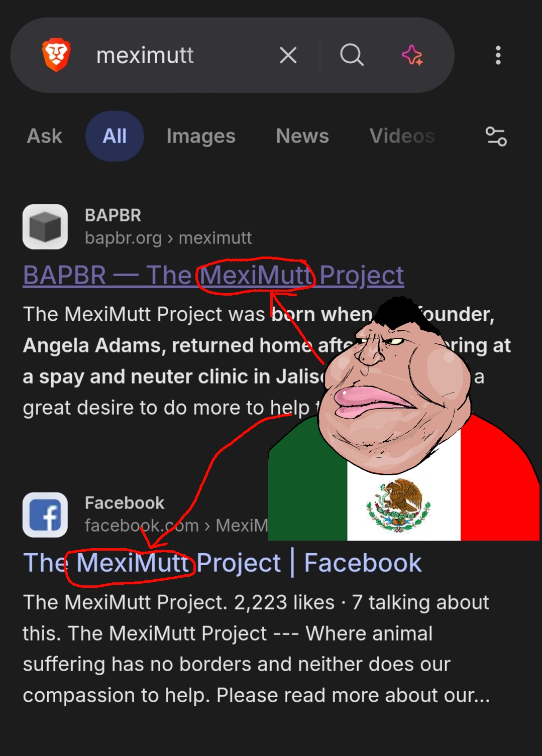The width and height of the screenshot is (542, 756).
Task: Switch to the Videos tab
Action: [402, 136]
